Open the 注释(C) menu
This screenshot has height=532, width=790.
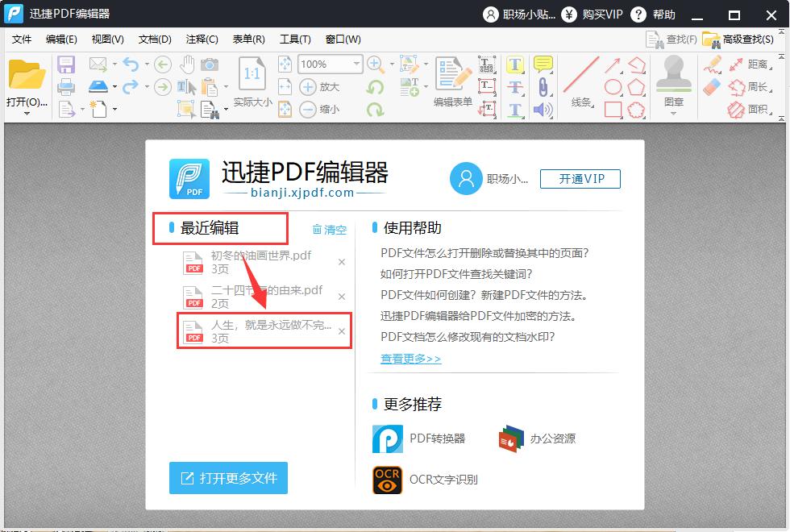click(x=201, y=39)
